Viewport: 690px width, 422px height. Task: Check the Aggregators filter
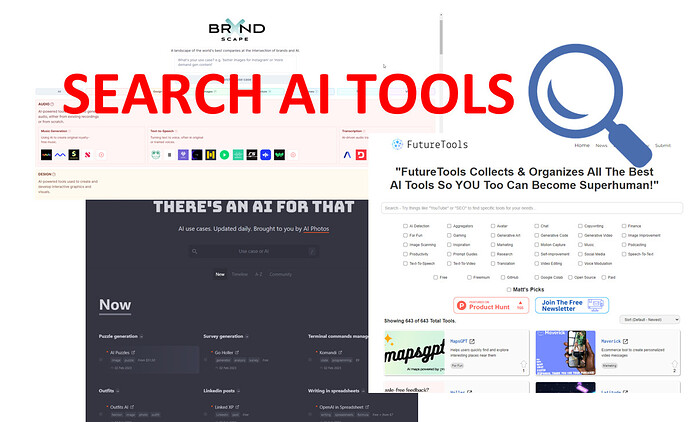(449, 226)
